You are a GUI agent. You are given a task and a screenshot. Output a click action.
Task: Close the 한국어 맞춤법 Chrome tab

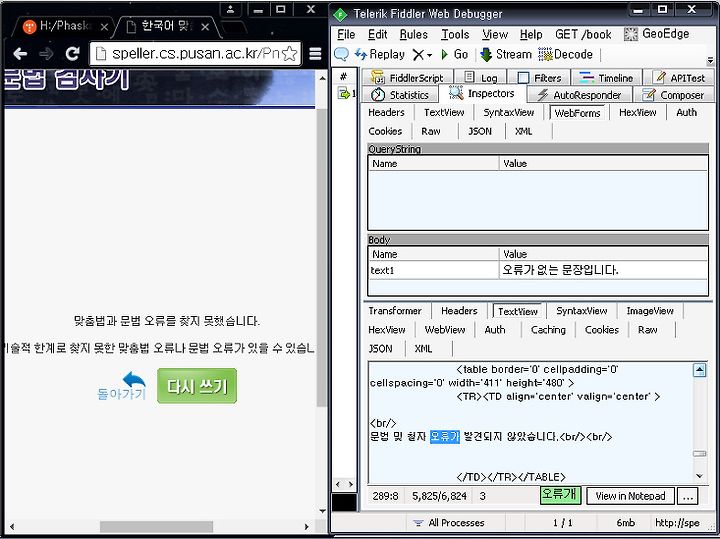(x=205, y=27)
